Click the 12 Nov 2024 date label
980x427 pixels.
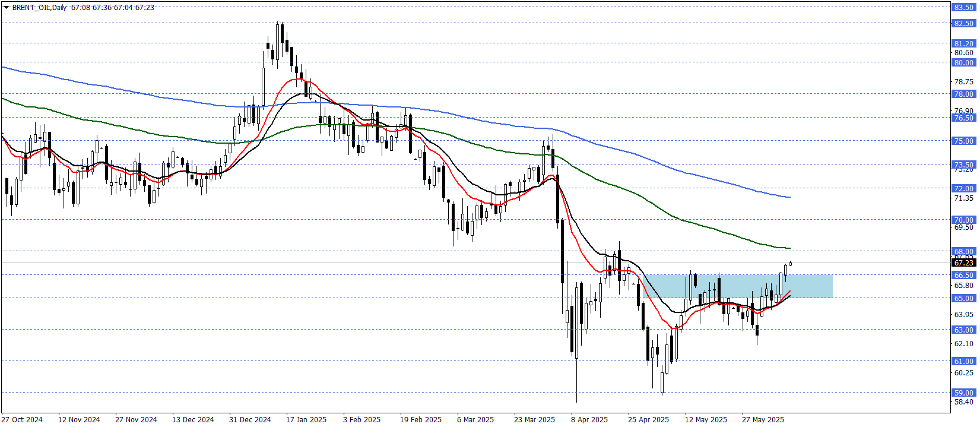pyautogui.click(x=79, y=419)
